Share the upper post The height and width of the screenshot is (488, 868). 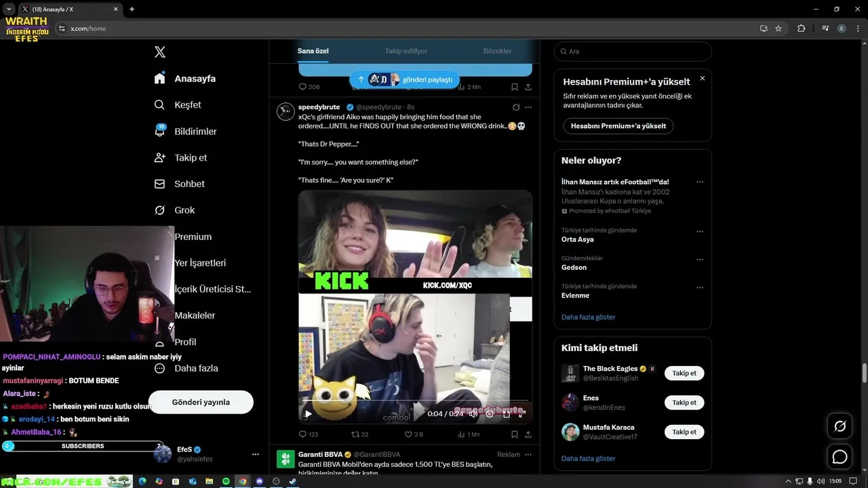tap(528, 87)
